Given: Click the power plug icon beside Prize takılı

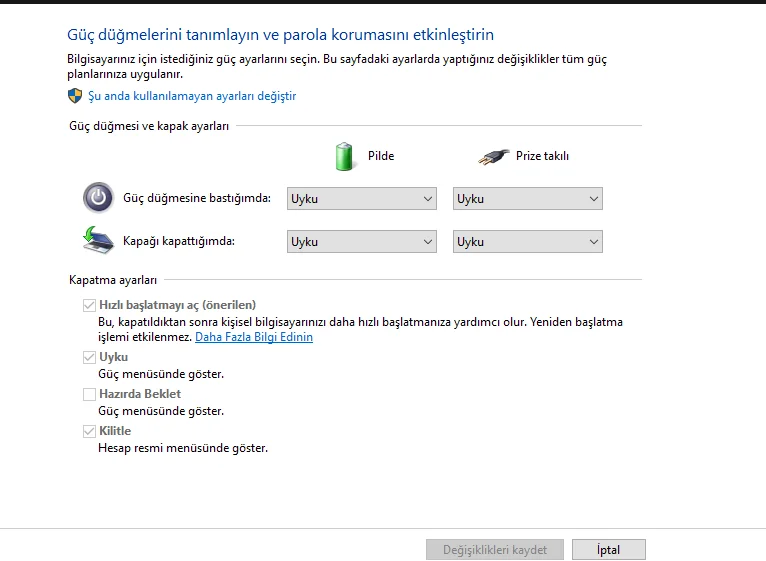Looking at the screenshot, I should [x=493, y=157].
